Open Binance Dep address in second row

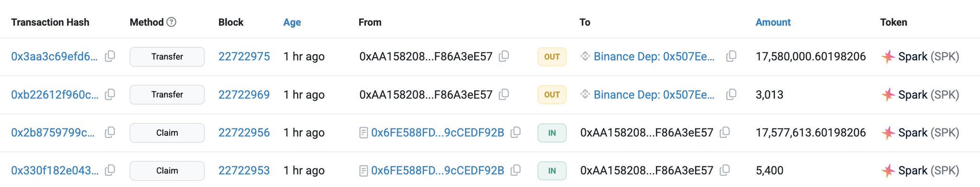[x=654, y=95]
